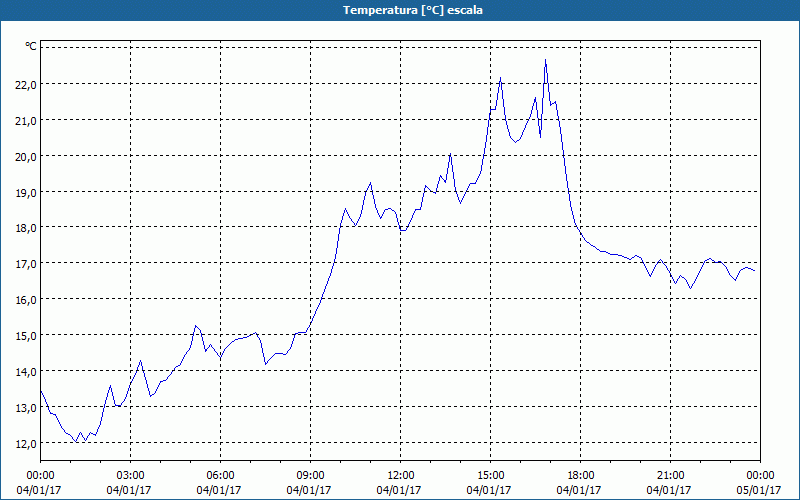Viewport: 800px width, 500px height.
Task: Select the 14,0 y-axis value
Action: point(26,371)
